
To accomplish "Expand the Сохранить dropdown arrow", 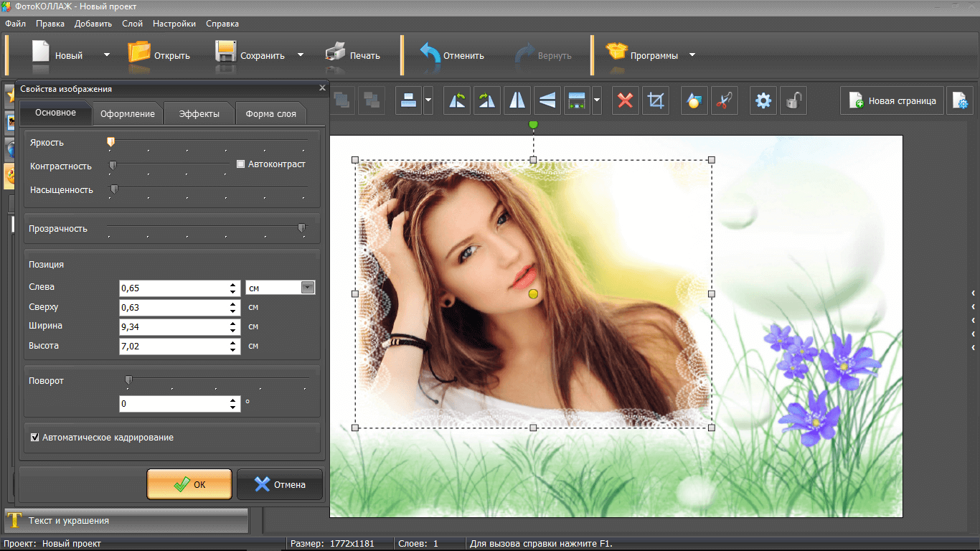I will click(301, 55).
